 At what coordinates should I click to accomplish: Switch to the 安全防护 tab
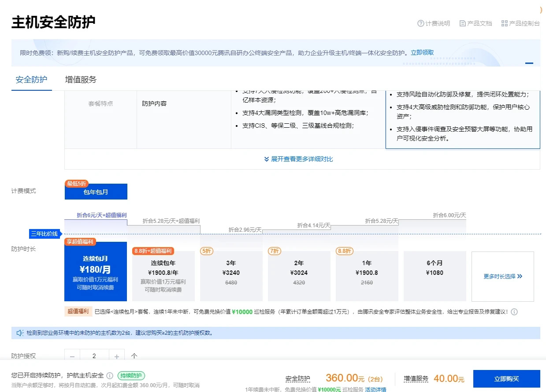tap(32, 80)
